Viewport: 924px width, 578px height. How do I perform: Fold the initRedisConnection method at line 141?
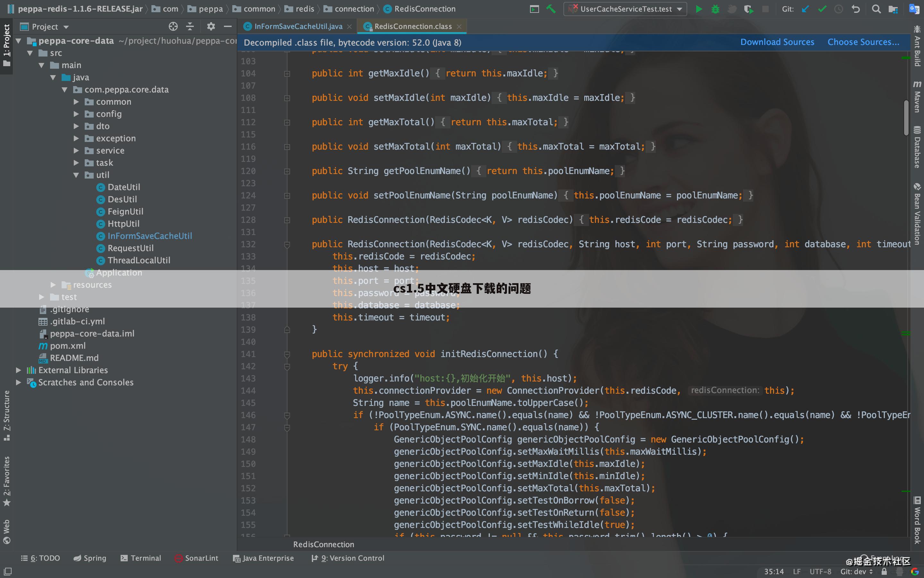[x=287, y=355]
